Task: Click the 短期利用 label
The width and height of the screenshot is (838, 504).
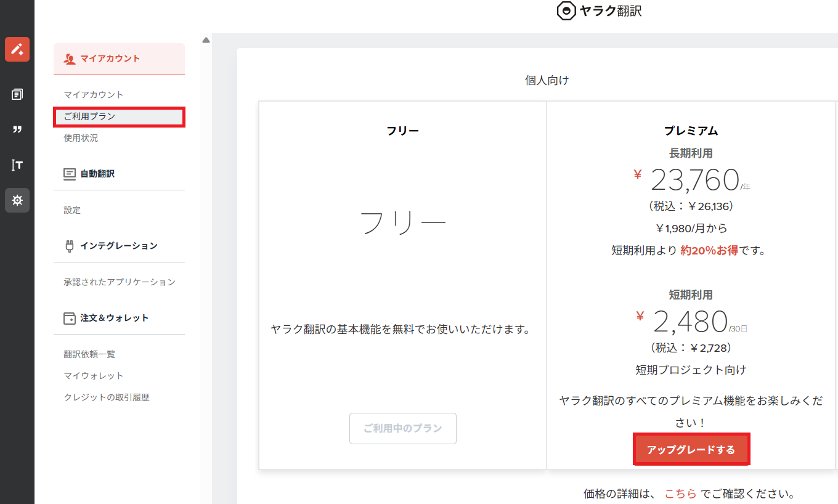Action: click(x=691, y=295)
